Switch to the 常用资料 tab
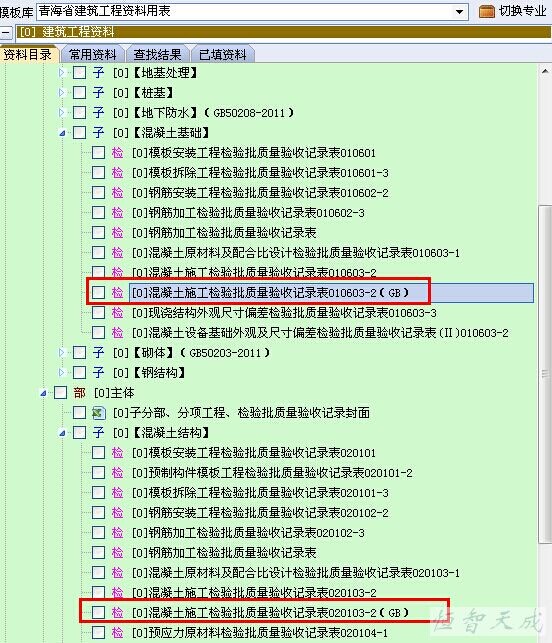The height and width of the screenshot is (643, 552). pos(93,55)
